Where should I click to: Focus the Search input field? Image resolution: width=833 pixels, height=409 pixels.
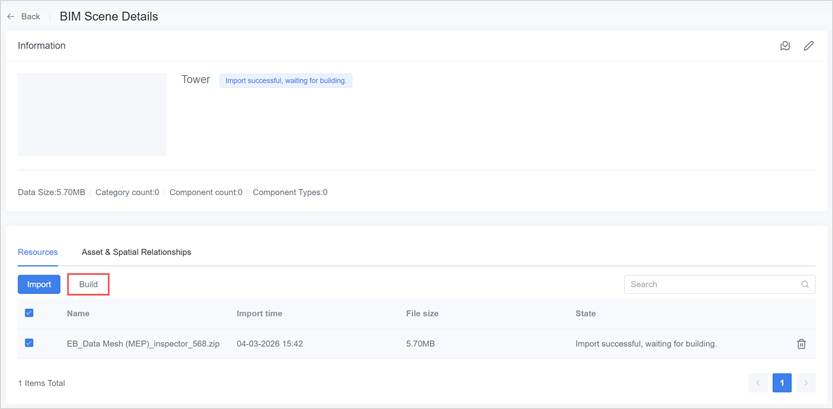pos(712,285)
